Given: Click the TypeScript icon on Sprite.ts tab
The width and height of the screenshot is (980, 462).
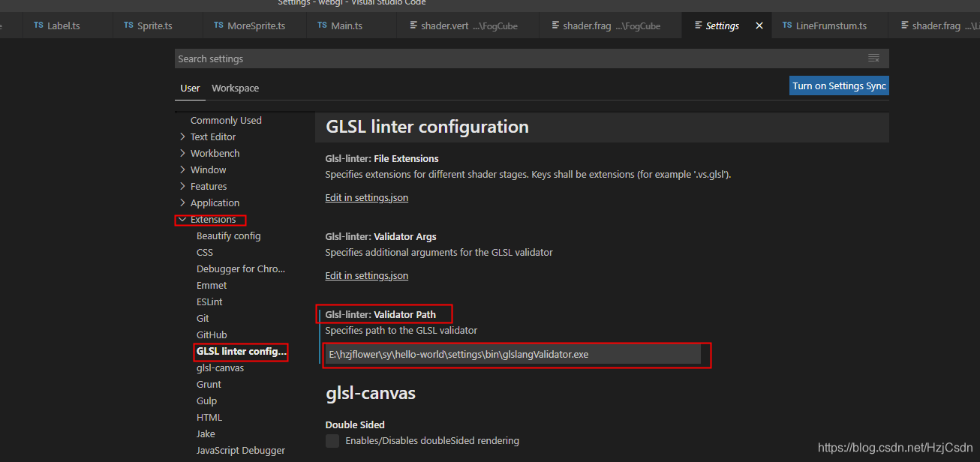Looking at the screenshot, I should click(129, 25).
